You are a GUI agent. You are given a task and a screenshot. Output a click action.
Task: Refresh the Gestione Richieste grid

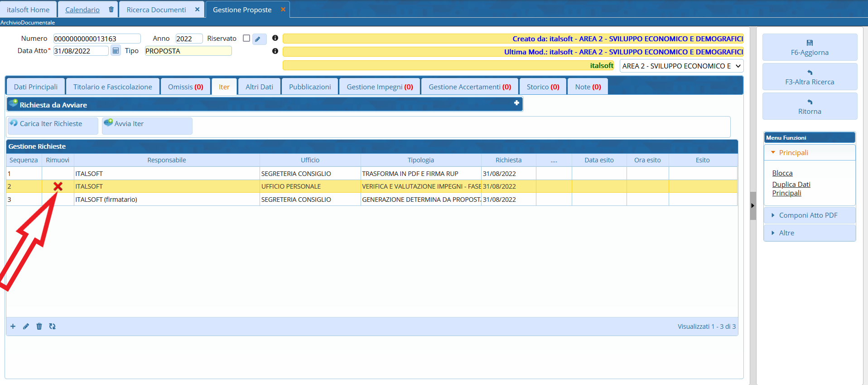(x=53, y=327)
